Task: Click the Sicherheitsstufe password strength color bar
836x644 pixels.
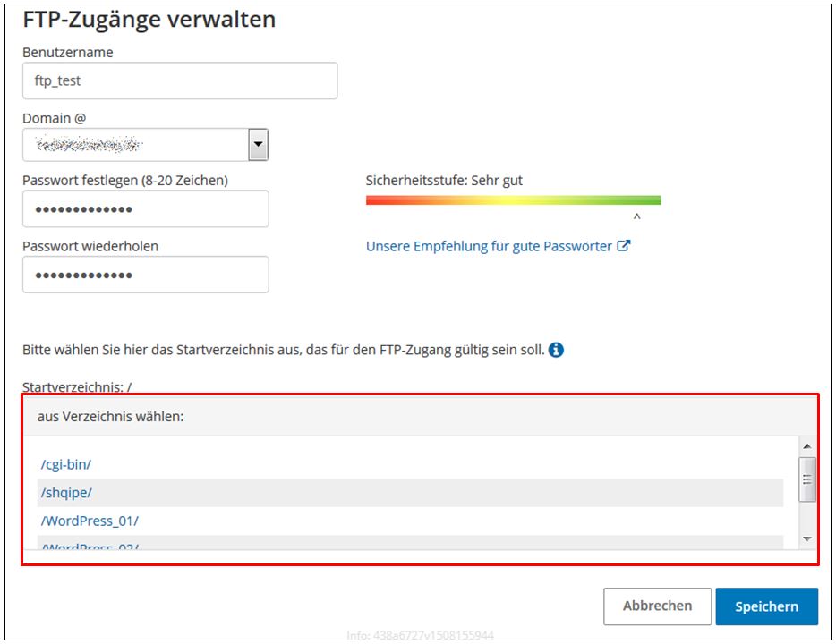Action: pyautogui.click(x=513, y=200)
